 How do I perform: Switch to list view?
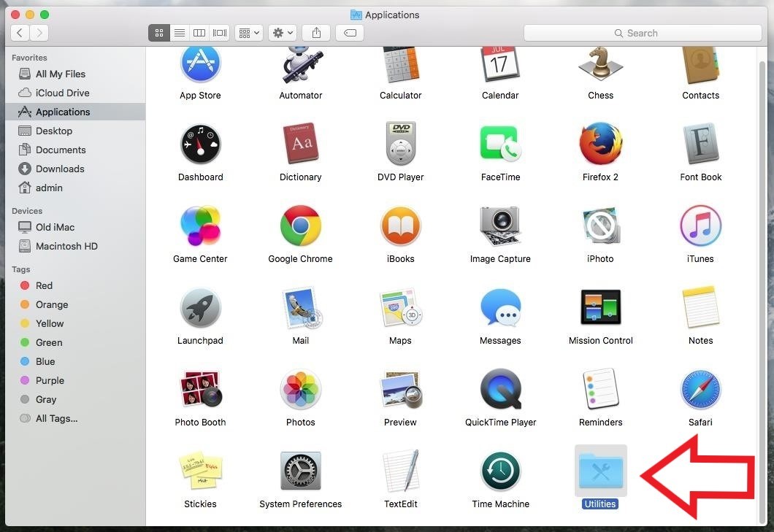click(x=179, y=33)
